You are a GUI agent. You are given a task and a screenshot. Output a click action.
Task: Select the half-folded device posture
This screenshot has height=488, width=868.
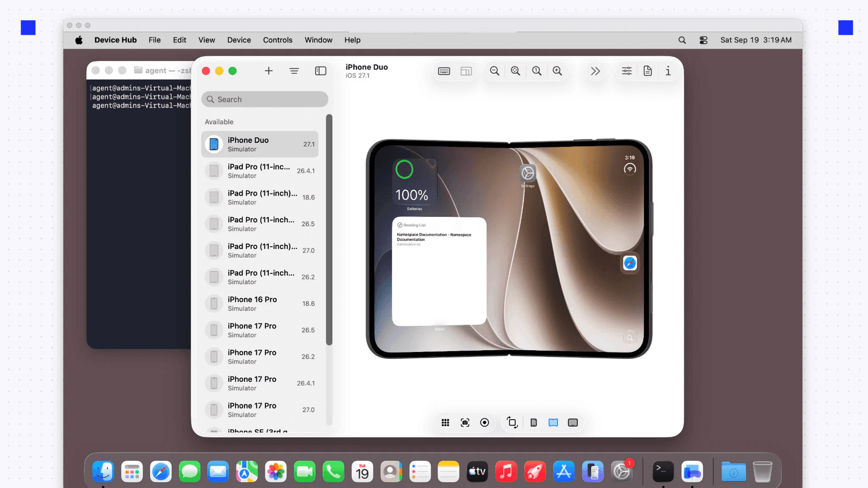[x=553, y=422]
